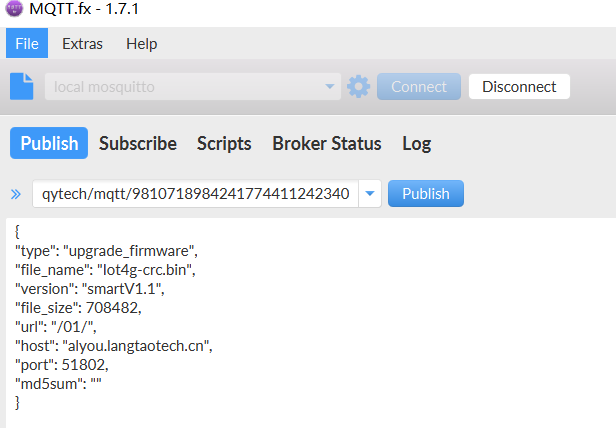
Task: Switch to the Subscribe tab
Action: (138, 143)
